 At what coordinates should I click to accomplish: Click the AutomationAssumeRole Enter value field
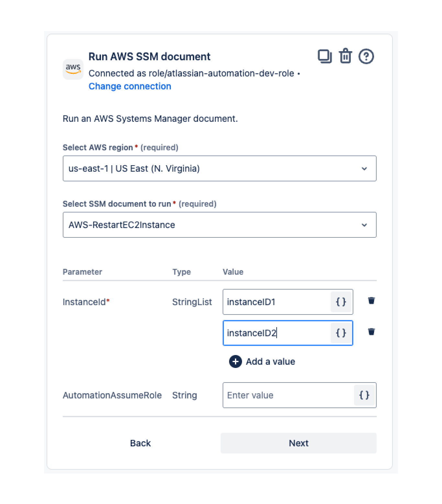click(x=288, y=395)
